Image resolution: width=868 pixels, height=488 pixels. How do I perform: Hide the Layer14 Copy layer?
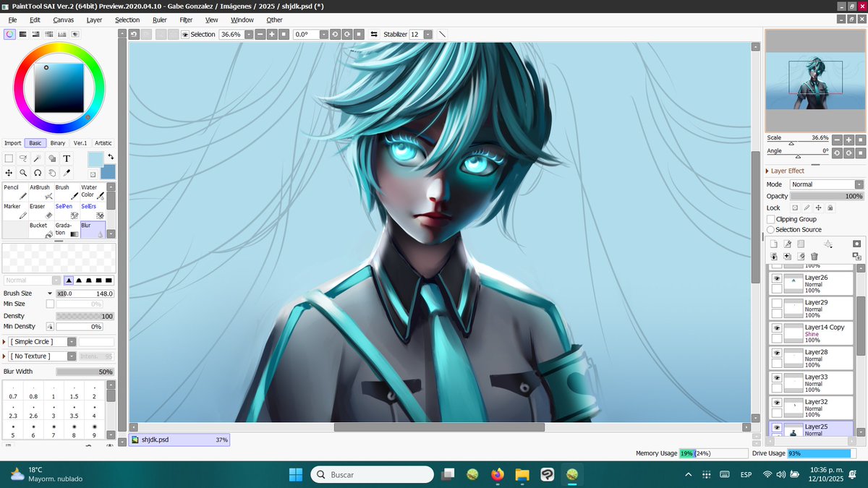777,328
